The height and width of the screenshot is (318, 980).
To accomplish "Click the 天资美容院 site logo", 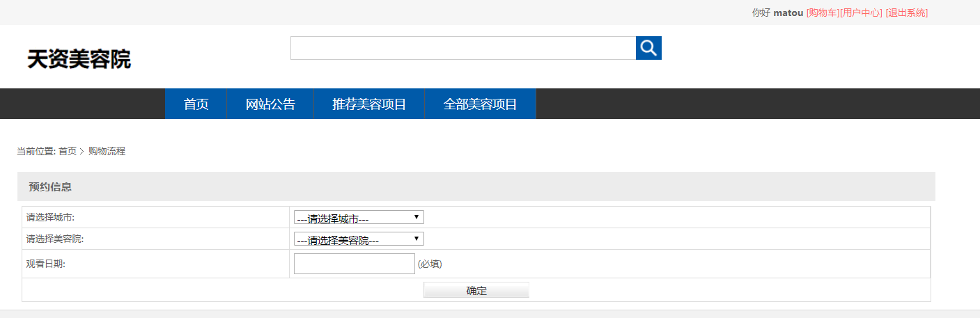I will pyautogui.click(x=79, y=59).
